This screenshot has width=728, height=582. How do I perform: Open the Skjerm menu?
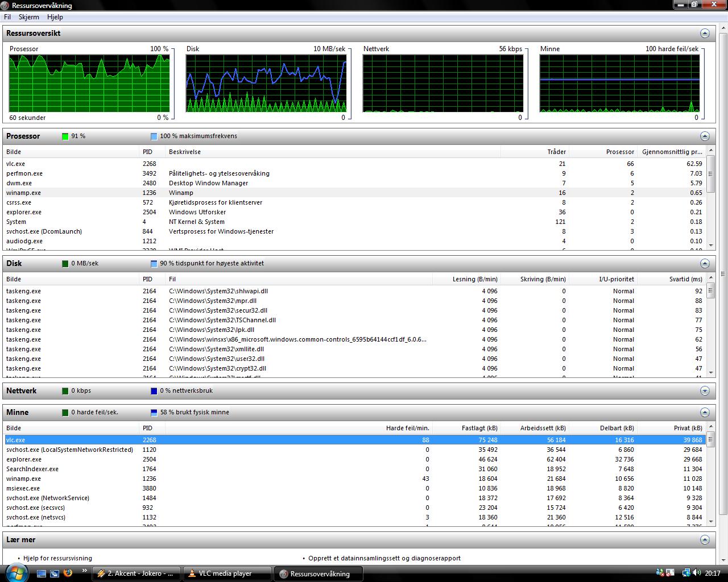[x=28, y=17]
